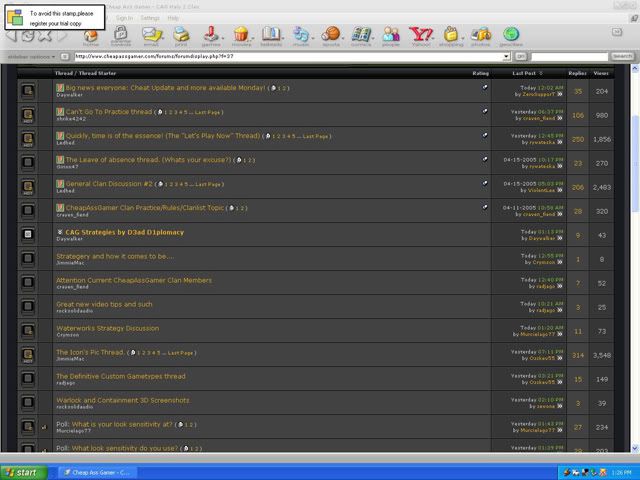
Task: Open the shopping bag icon
Action: click(451, 34)
